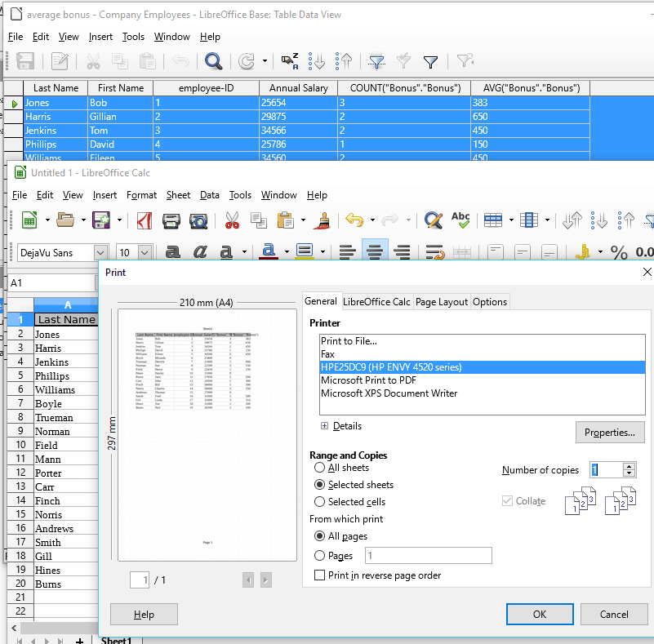
Task: Switch to Page Layout tab
Action: 441,302
